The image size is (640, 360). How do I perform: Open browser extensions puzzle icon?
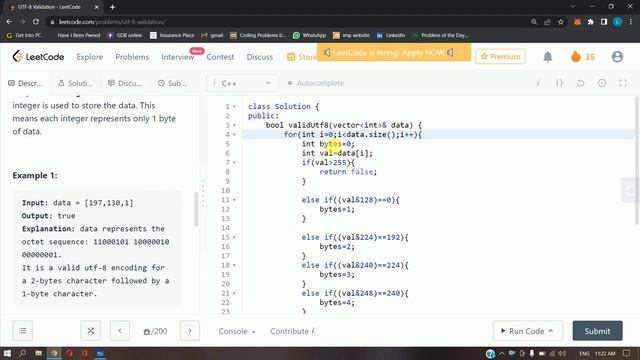click(591, 22)
